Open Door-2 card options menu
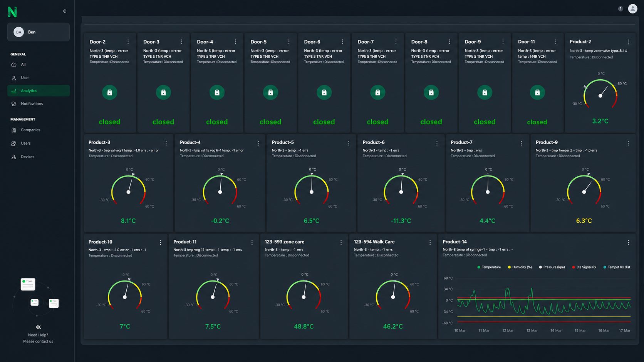644x362 pixels. point(128,42)
